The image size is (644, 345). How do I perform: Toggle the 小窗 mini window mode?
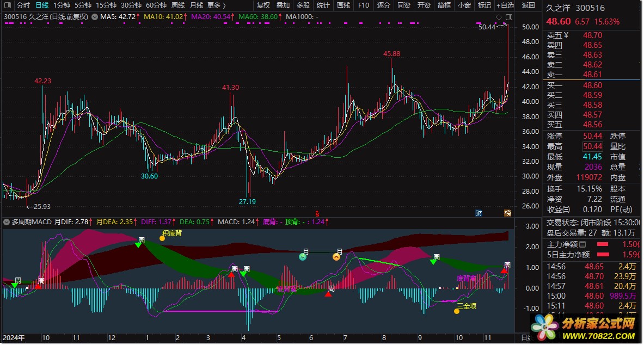pos(464,5)
